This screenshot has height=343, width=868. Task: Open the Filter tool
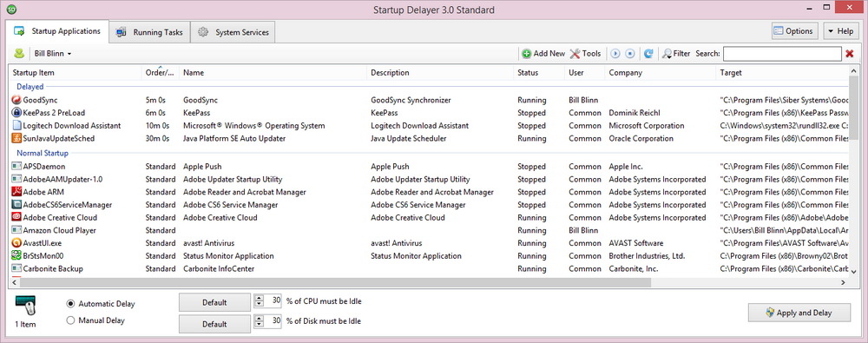coord(676,54)
